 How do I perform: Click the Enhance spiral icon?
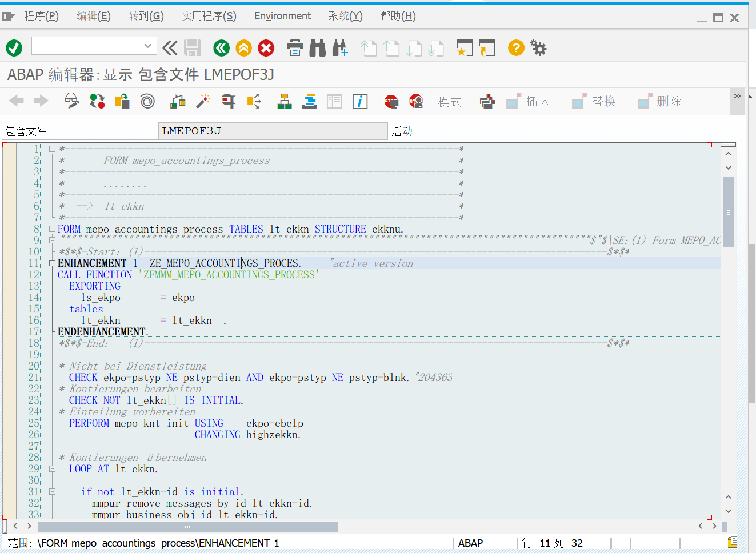[147, 101]
